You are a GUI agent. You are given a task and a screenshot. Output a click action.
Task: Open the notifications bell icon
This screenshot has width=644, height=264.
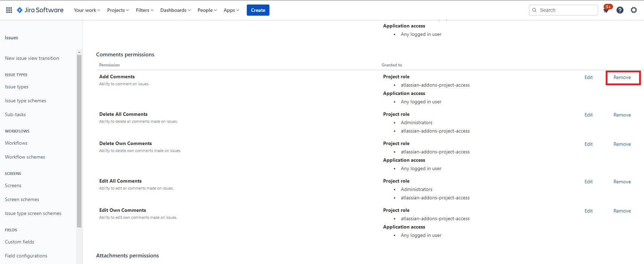(x=606, y=10)
